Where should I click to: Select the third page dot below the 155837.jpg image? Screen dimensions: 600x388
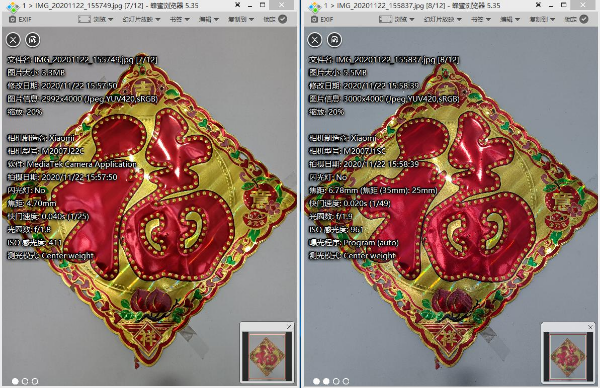[336, 381]
